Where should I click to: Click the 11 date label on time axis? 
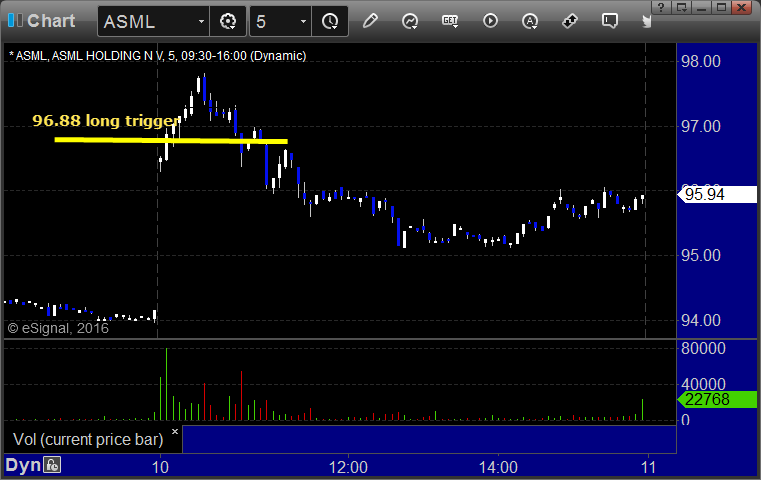[x=648, y=467]
